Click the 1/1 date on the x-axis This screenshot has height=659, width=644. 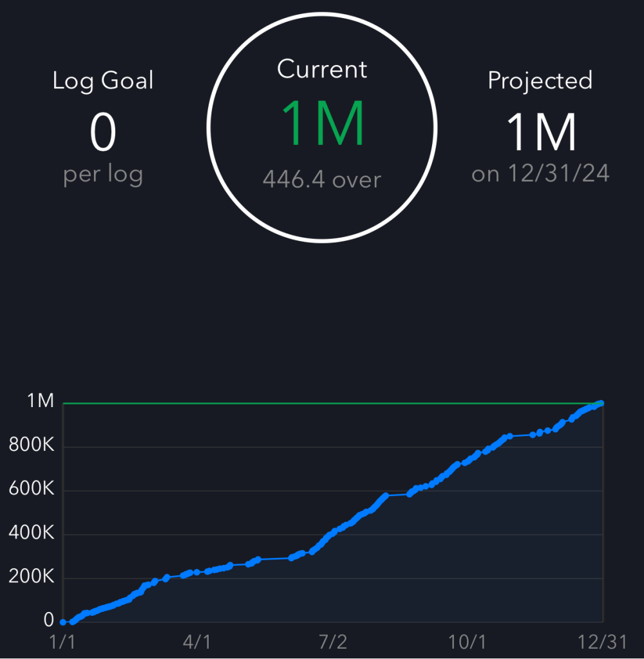coord(62,642)
